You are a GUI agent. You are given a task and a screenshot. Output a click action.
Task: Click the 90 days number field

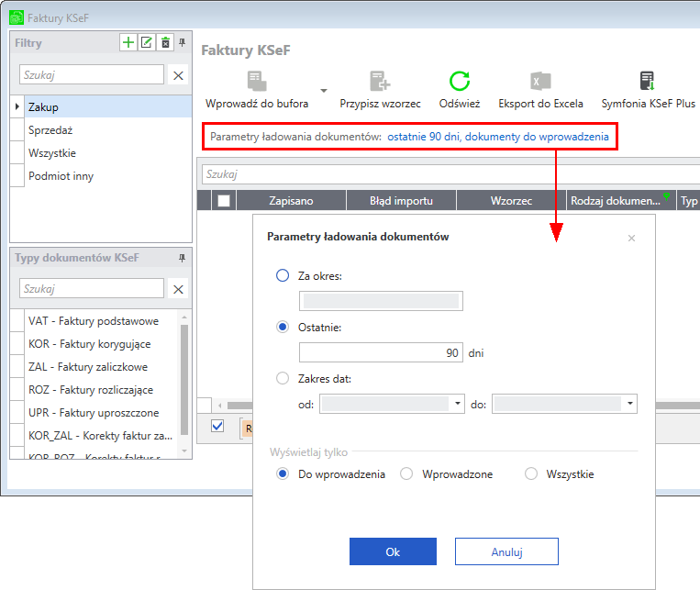381,353
